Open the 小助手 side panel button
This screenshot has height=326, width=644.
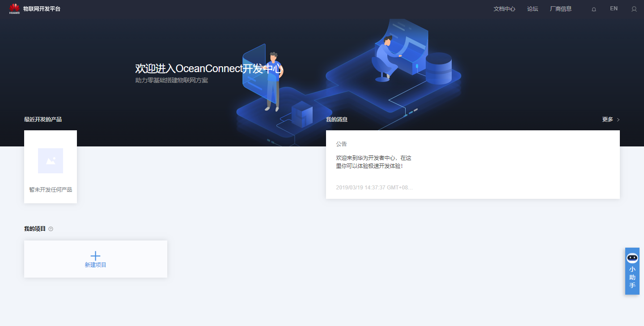coord(632,271)
